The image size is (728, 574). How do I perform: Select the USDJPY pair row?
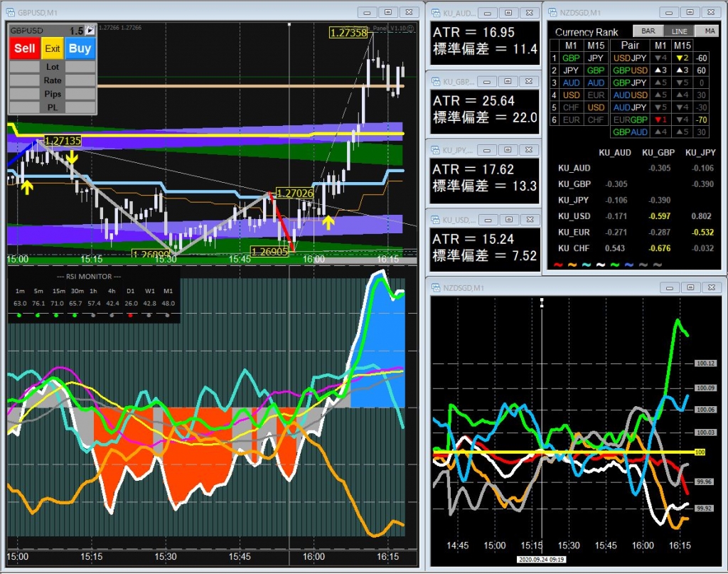pyautogui.click(x=630, y=58)
